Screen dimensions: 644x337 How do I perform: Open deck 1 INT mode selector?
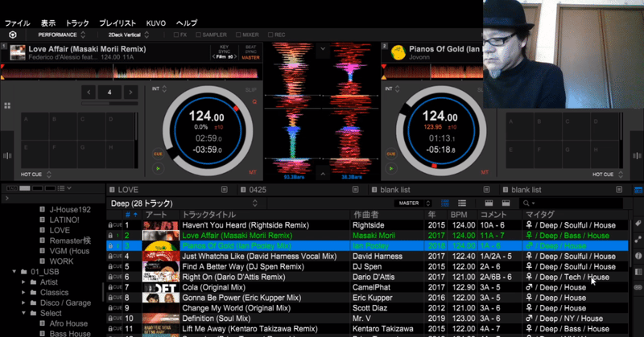click(159, 88)
